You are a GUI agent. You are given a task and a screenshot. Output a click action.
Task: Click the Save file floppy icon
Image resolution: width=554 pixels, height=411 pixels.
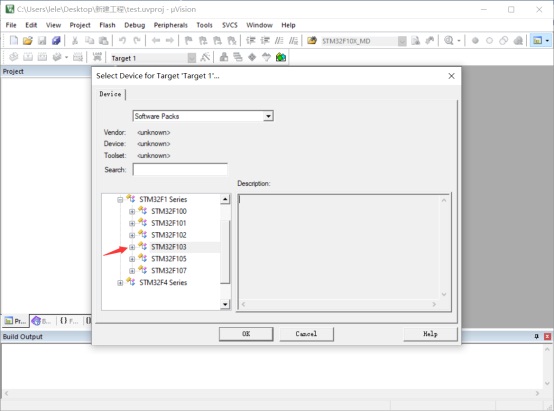[x=42, y=41]
